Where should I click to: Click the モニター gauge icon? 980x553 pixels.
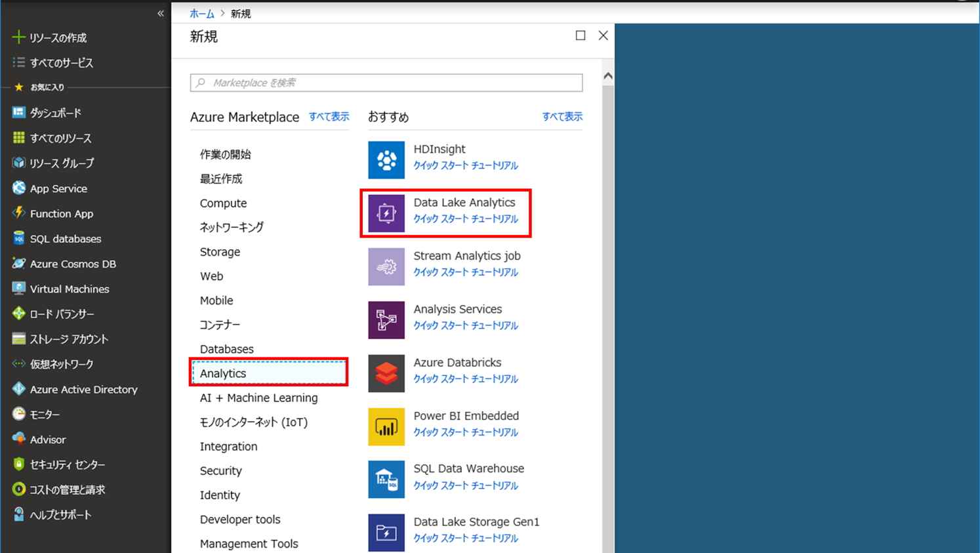click(18, 414)
